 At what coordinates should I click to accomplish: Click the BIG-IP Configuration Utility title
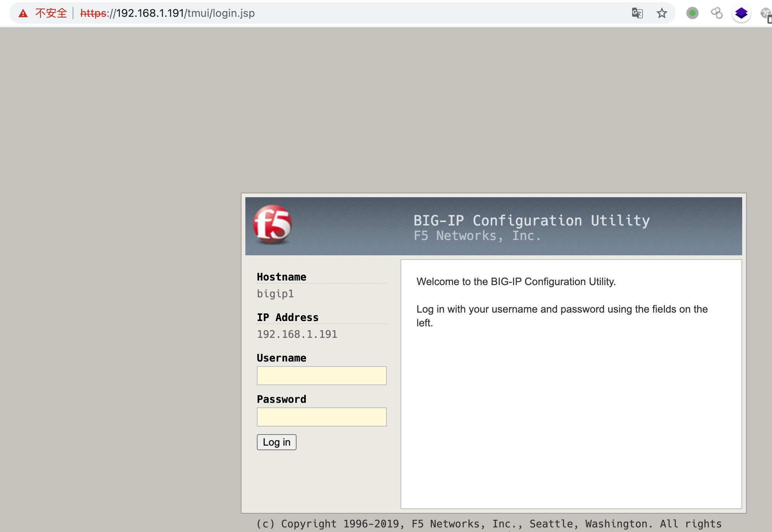[531, 220]
